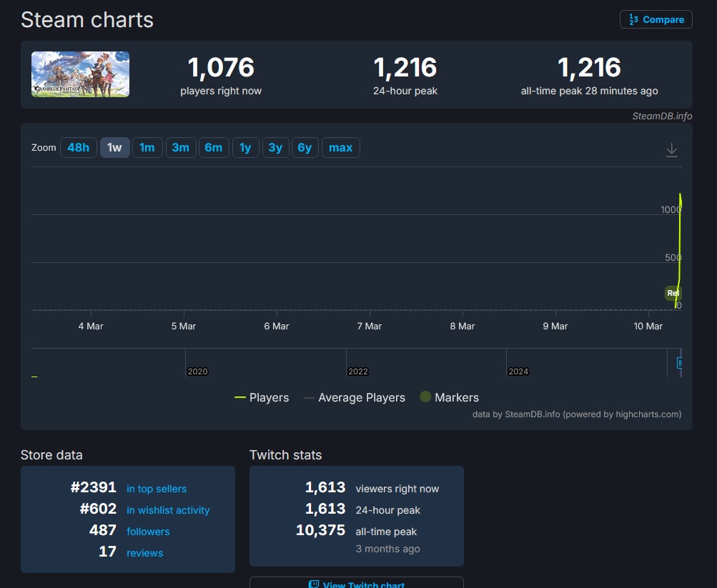Click the Compare button

(656, 19)
